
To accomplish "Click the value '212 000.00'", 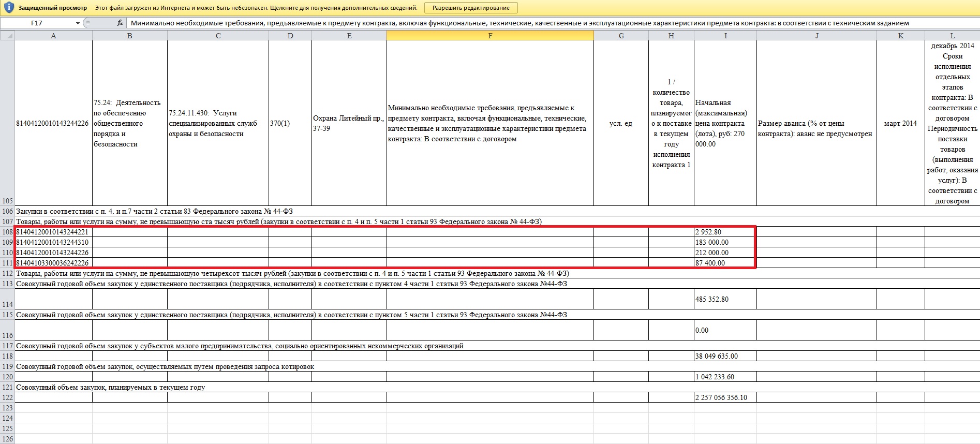I will point(712,253).
